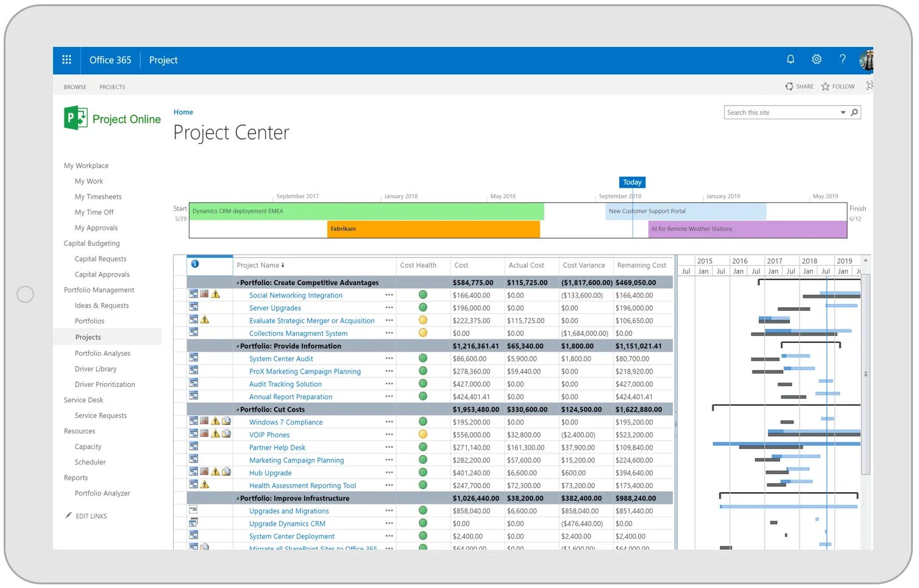Open ellipsis menu for Partner Help Desk
919x588 pixels.
tap(389, 447)
